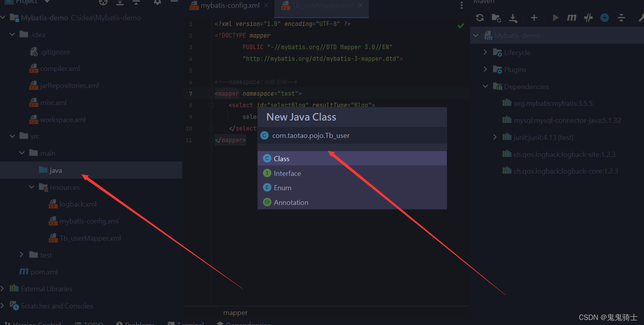Collapse Mybatis-demo project root
Screen dimensions: 644x325
3,17
